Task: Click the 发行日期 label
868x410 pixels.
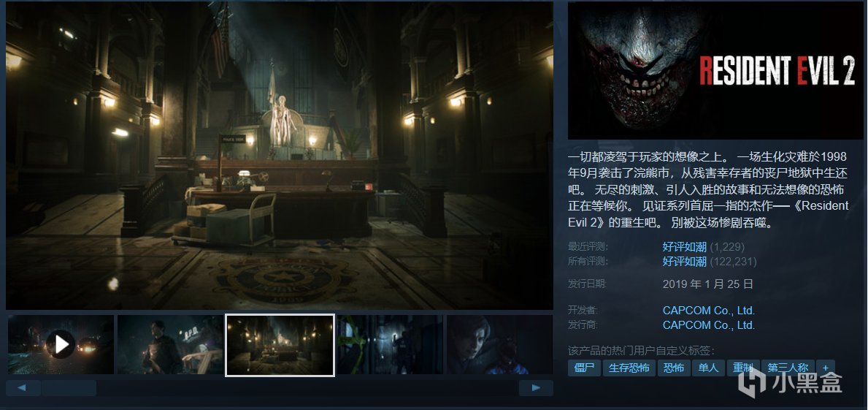Action: 588,284
